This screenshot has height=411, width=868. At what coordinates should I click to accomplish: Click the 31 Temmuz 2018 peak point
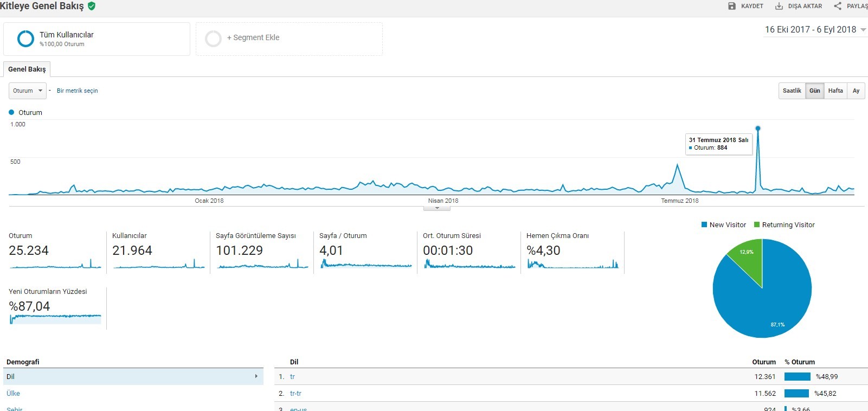pos(758,129)
